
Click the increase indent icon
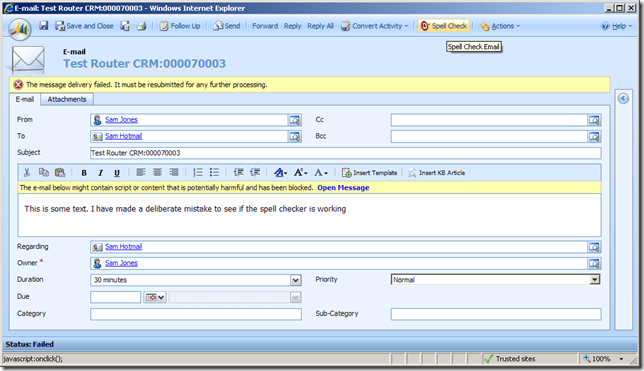255,173
